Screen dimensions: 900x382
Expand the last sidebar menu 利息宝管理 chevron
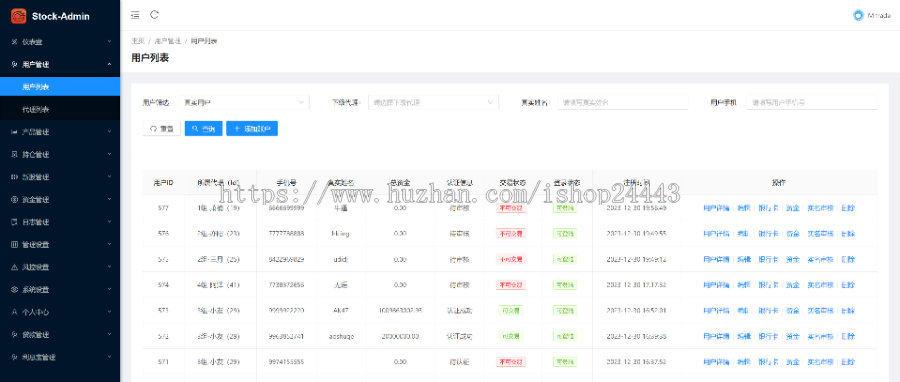pos(109,357)
